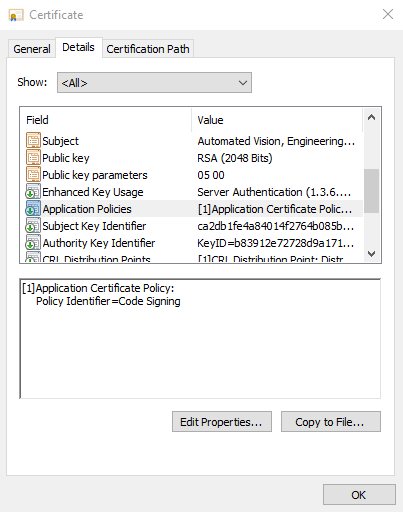Select the Public key parameters icon

tap(33, 174)
